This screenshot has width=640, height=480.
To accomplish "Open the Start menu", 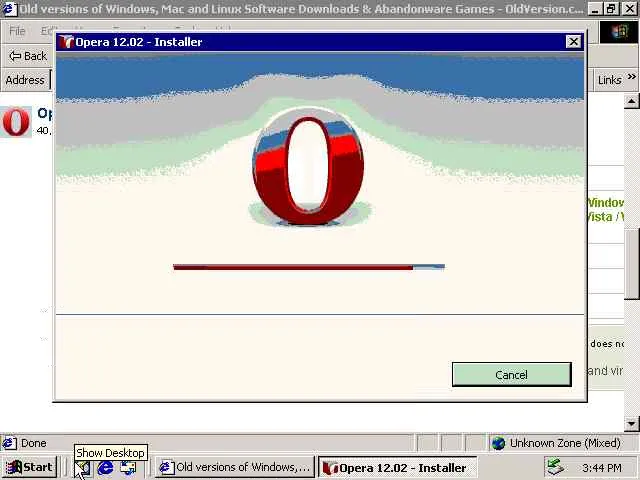I will click(x=29, y=467).
